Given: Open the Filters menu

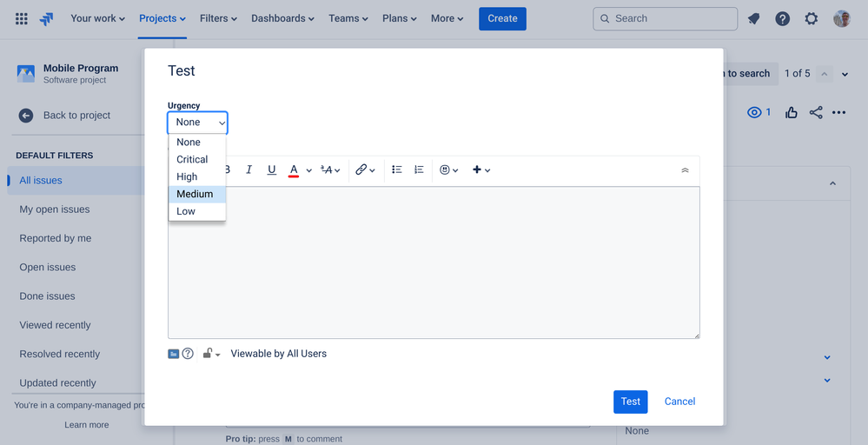Looking at the screenshot, I should tap(218, 18).
